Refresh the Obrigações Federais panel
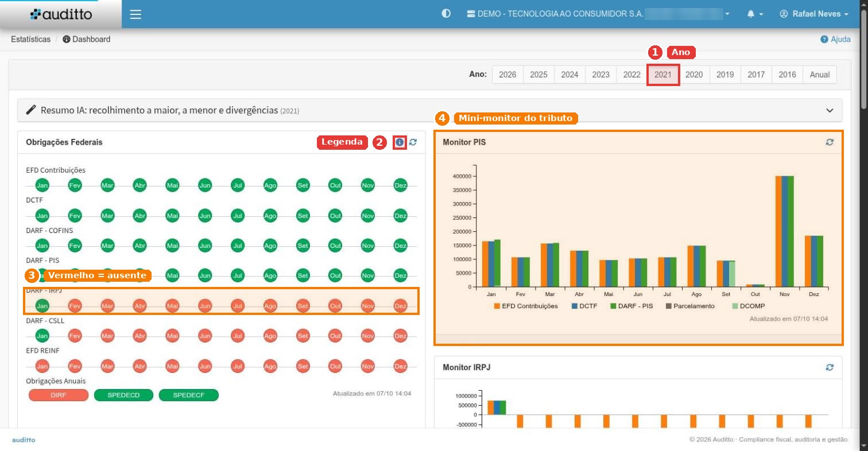The width and height of the screenshot is (868, 451). (413, 142)
